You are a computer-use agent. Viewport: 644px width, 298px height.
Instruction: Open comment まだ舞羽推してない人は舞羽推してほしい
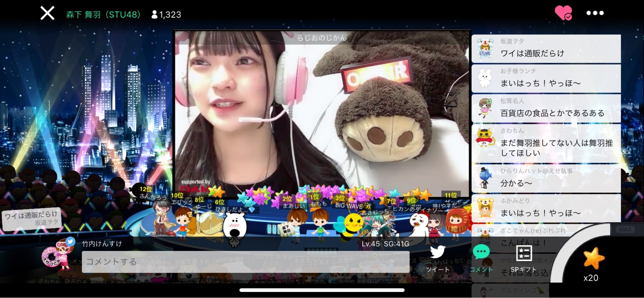tap(546, 143)
